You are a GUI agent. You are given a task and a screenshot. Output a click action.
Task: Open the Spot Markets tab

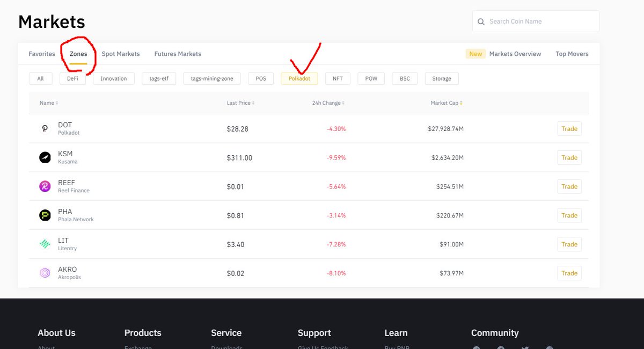[x=121, y=54]
